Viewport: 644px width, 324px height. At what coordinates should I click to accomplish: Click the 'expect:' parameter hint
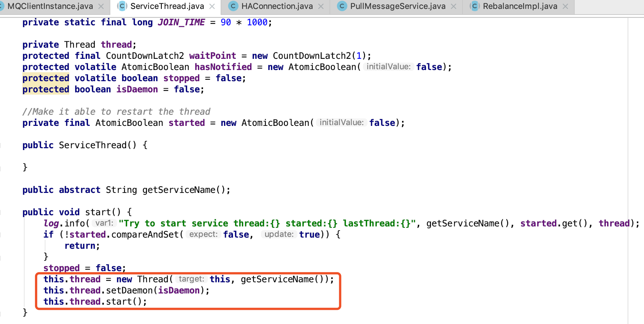[203, 234]
